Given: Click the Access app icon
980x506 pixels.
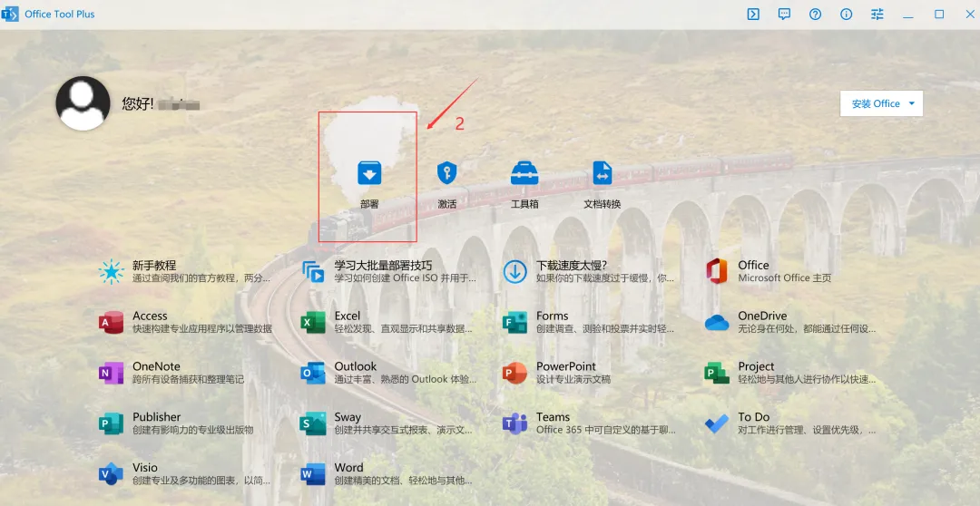Looking at the screenshot, I should point(112,322).
